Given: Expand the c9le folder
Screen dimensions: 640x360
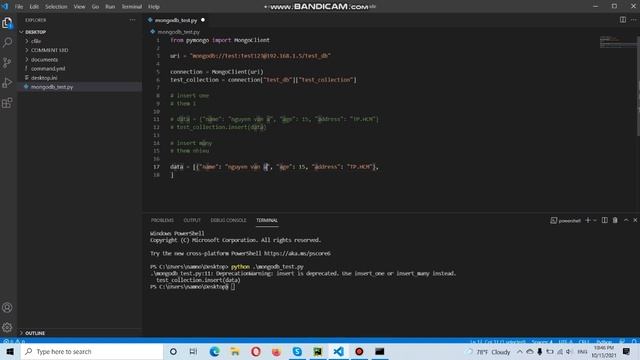Looking at the screenshot, I should pos(36,41).
